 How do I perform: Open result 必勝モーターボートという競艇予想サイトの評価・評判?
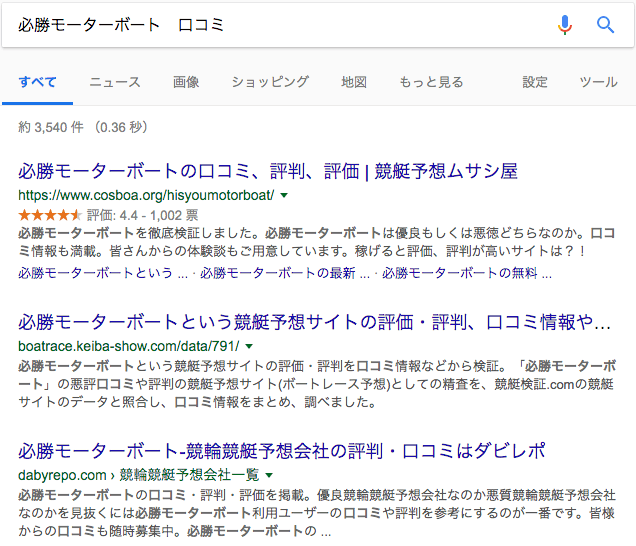(314, 322)
